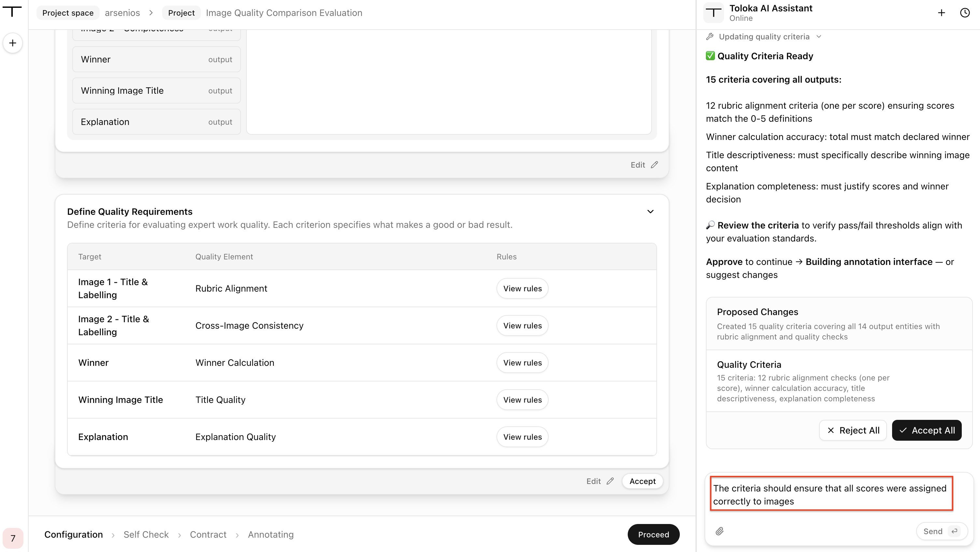
Task: Click Winning Image Title target cell
Action: tap(120, 400)
